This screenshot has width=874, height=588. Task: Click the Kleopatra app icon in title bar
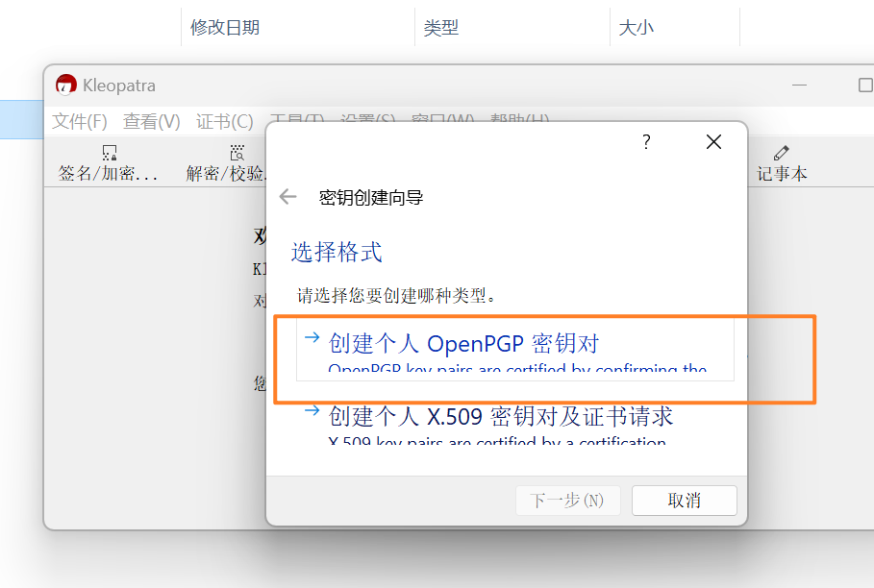point(65,86)
